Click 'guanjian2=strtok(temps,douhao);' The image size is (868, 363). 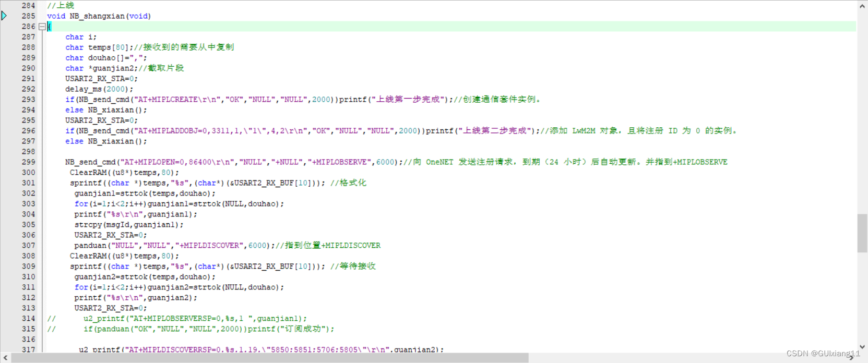click(145, 277)
